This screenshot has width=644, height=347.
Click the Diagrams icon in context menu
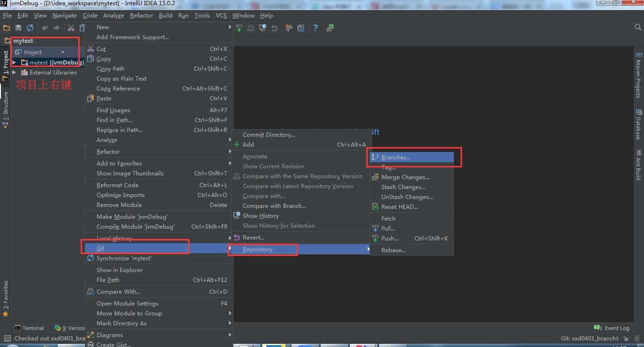tap(91, 335)
